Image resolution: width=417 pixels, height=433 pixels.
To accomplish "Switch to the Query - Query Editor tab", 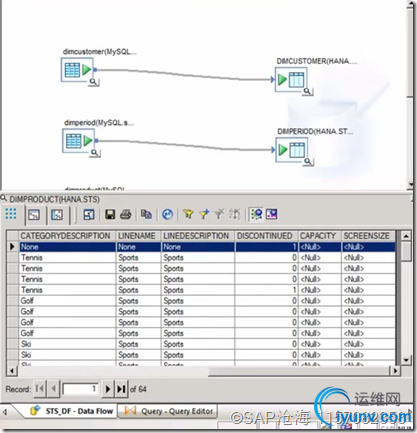I will (x=169, y=411).
